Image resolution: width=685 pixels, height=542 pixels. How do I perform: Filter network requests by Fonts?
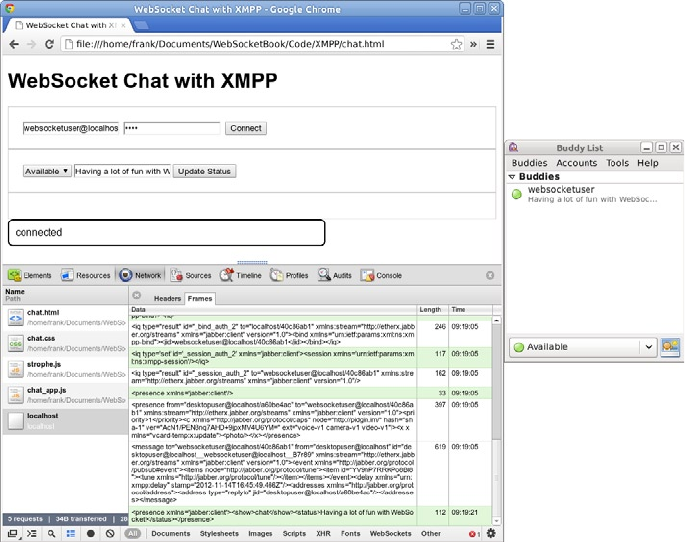[350, 533]
